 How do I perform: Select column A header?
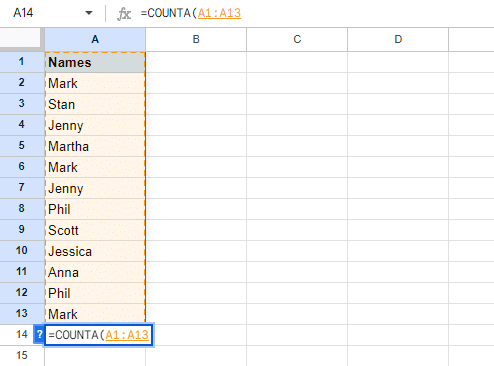tap(95, 39)
